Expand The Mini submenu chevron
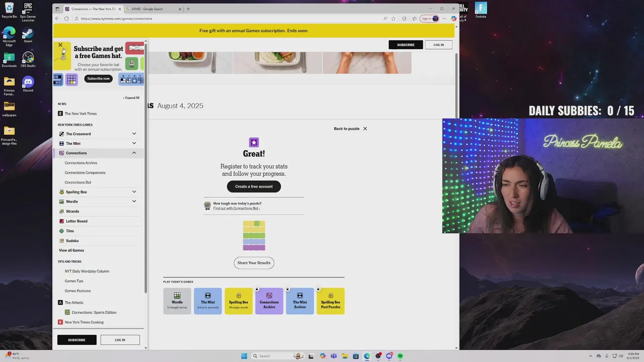The image size is (644, 362). (x=134, y=143)
